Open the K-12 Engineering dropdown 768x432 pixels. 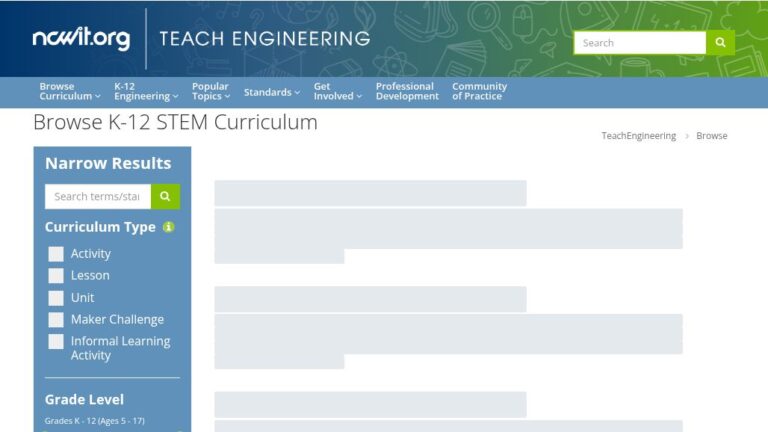[146, 92]
